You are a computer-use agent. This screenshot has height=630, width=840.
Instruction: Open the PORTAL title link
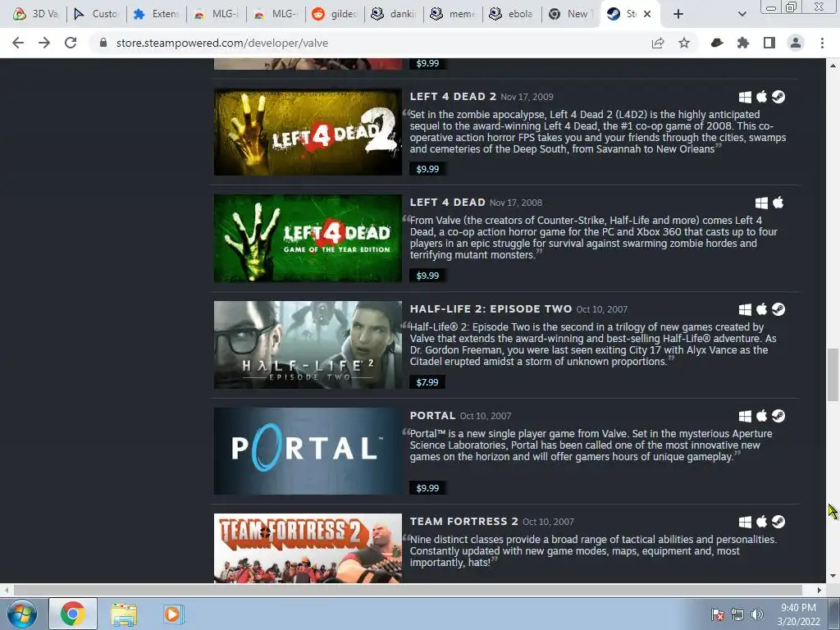pyautogui.click(x=432, y=416)
